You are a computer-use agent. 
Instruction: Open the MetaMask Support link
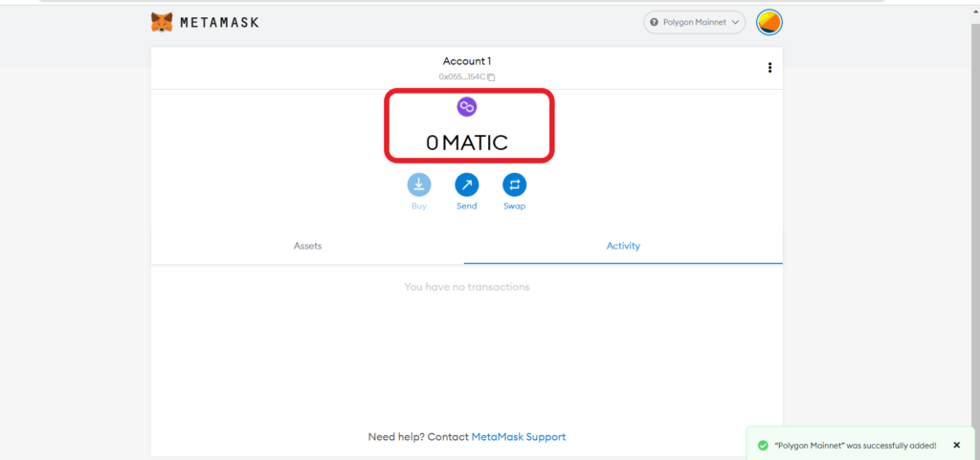point(519,437)
